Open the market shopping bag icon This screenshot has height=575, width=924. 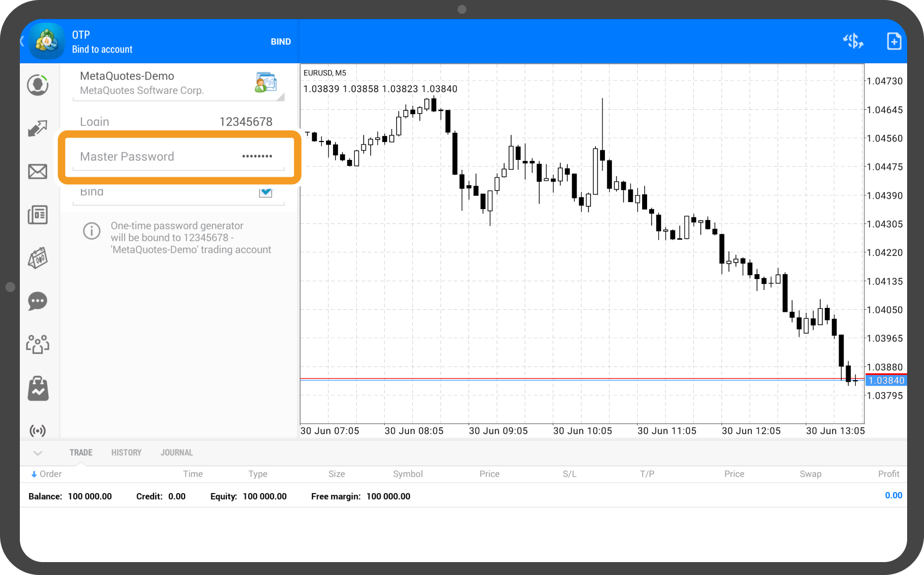38,388
